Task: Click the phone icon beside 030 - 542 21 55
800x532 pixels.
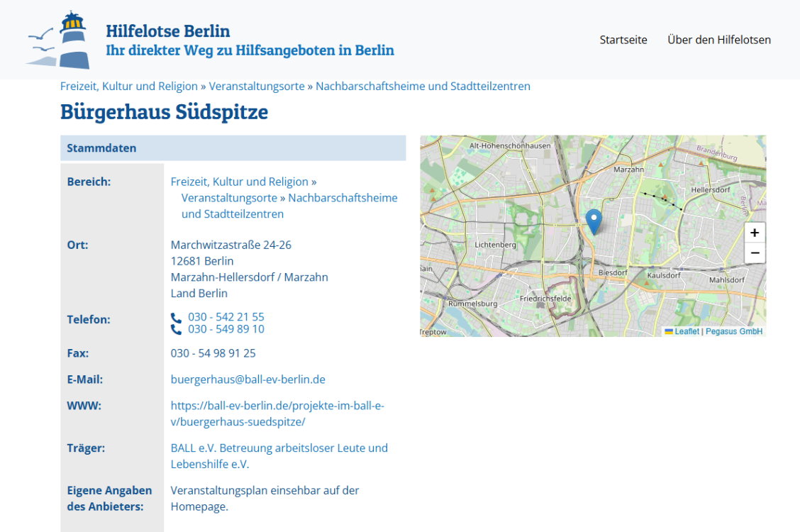Action: [176, 318]
